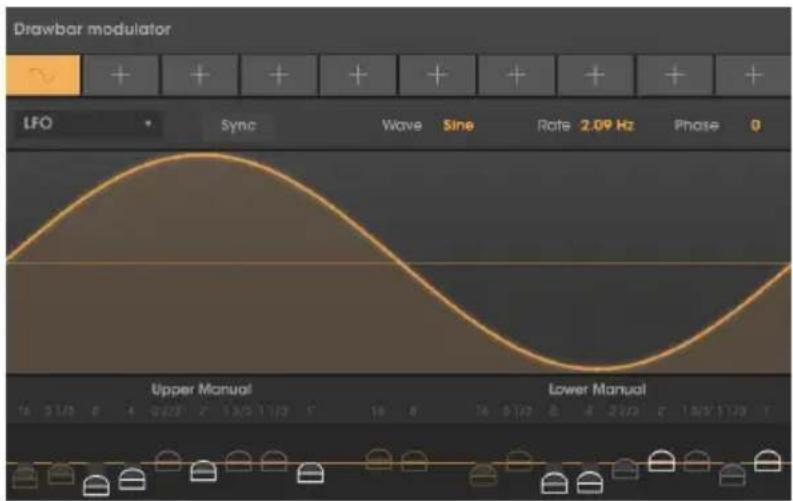Adjust Upper Manual 2' drawbar handle

click(x=203, y=471)
